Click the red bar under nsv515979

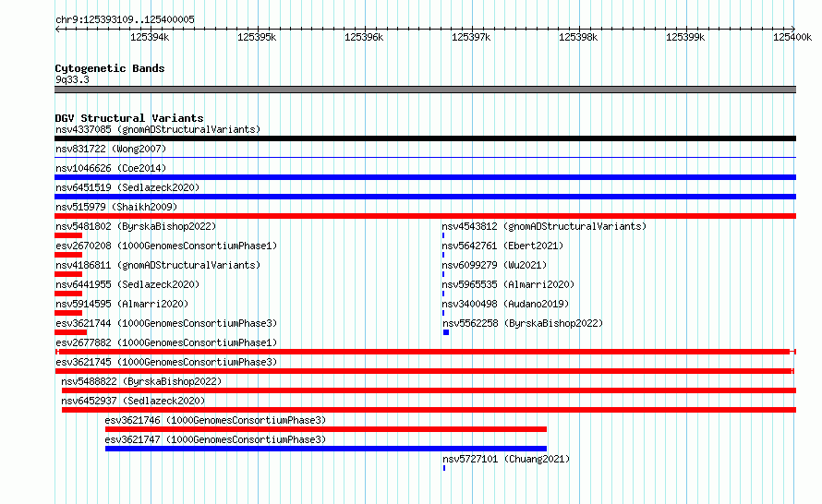pos(425,216)
